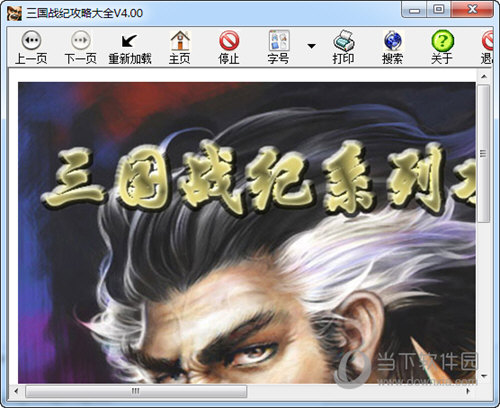Click the partially visible 退出 button
The width and height of the screenshot is (500, 408).
487,47
